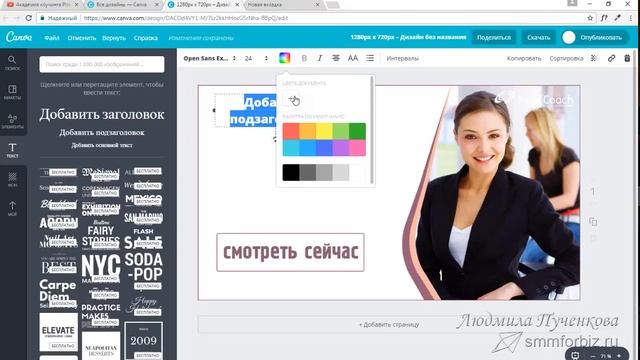Image resolution: width=640 pixels, height=360 pixels.
Task: Pick the dark gray color swatch
Action: 307,172
